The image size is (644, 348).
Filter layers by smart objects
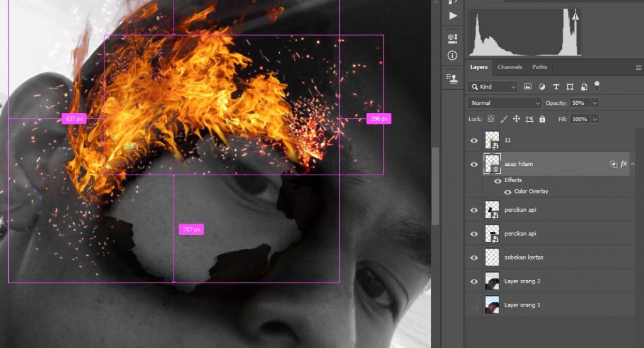(584, 87)
